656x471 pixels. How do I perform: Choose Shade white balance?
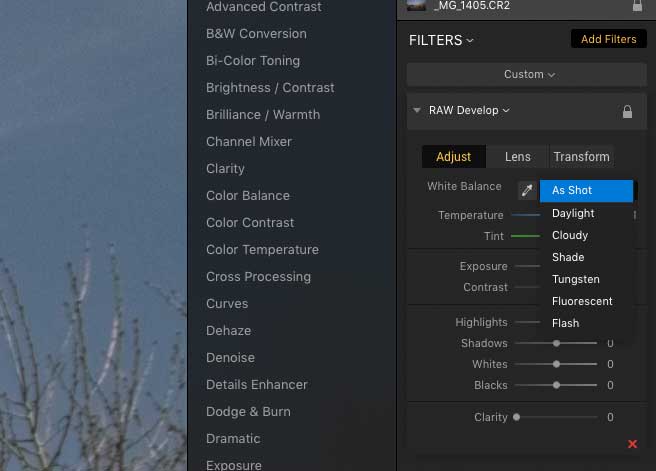tap(586, 257)
